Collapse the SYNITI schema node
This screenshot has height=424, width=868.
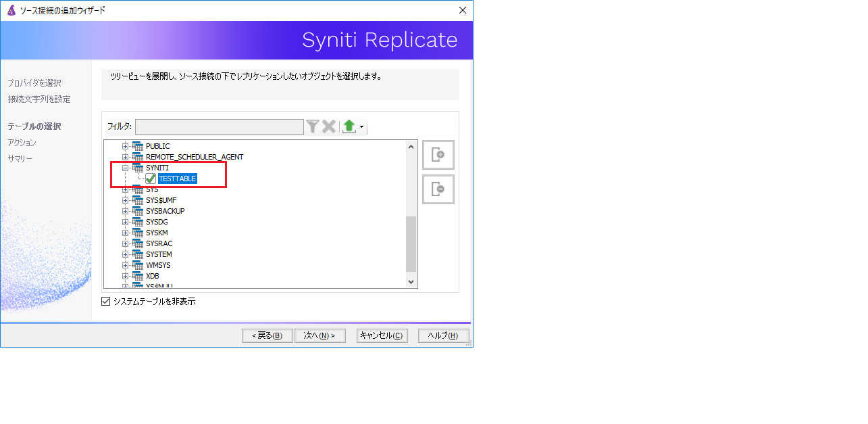point(125,168)
